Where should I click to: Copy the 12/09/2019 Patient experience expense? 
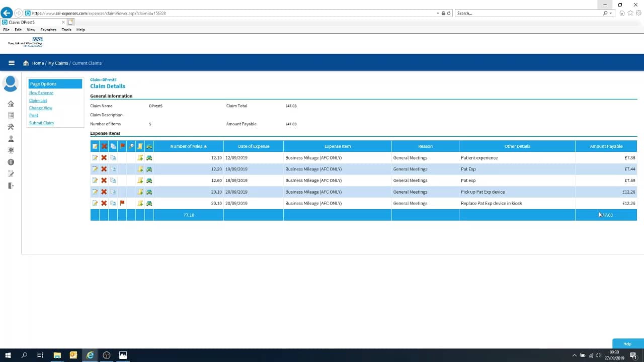tap(113, 158)
